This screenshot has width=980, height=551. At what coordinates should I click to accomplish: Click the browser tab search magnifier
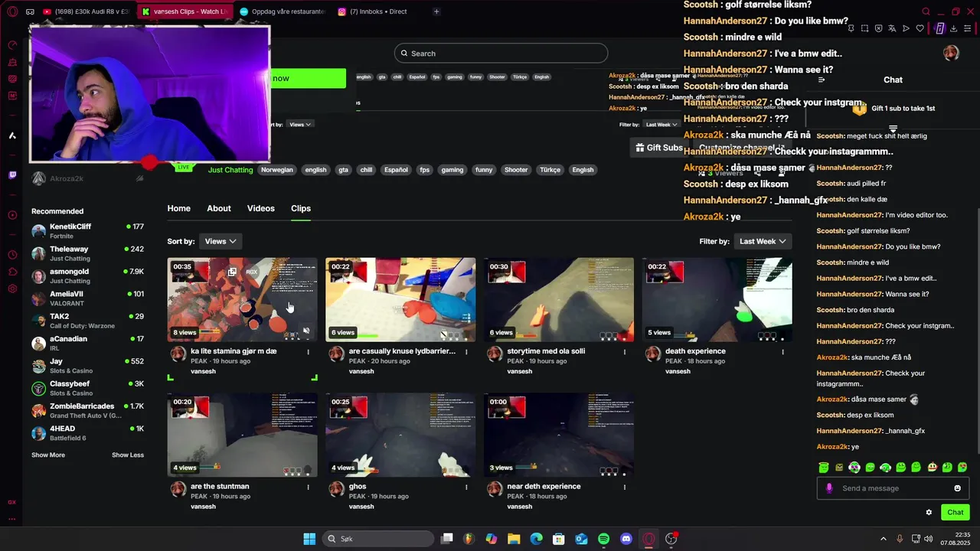(926, 11)
